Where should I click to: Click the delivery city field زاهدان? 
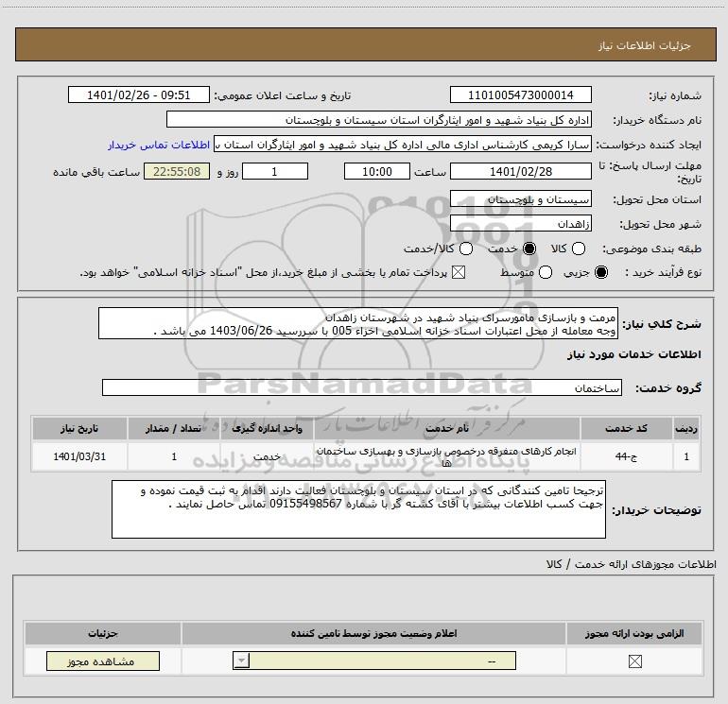(520, 224)
